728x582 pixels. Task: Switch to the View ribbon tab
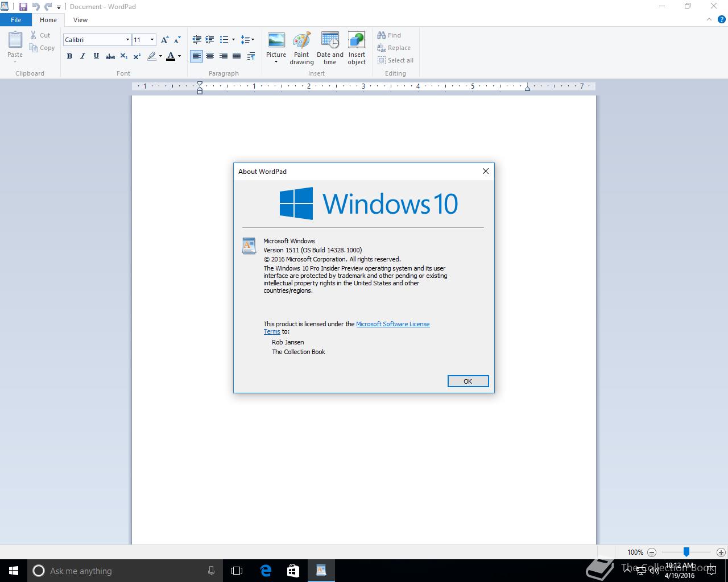coord(80,20)
